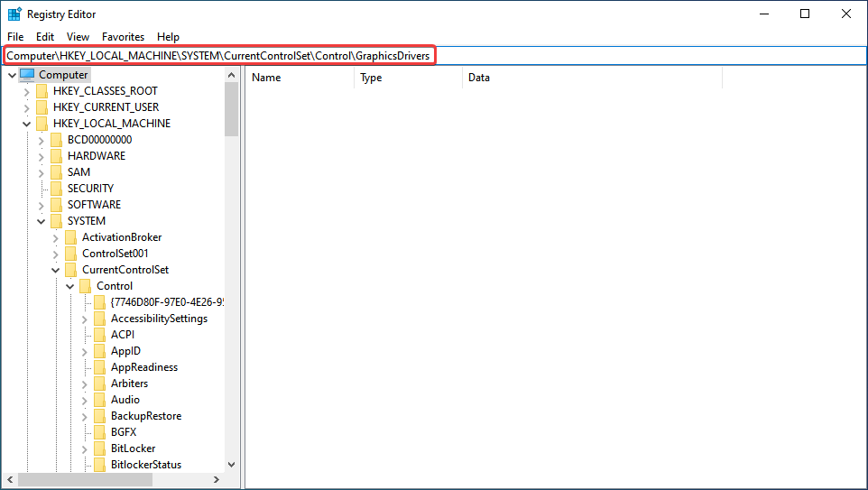Expand the Arbiters key

(84, 384)
